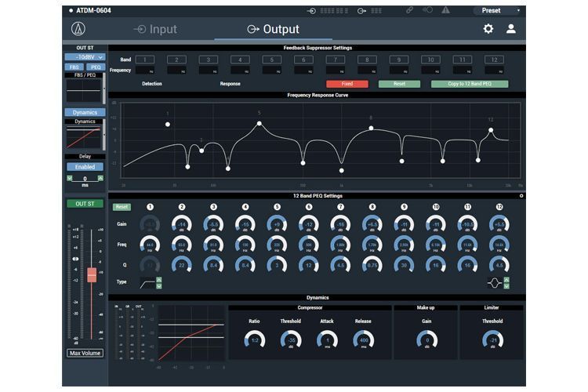
Task: Click the red OUT ST fader handle
Action: [x=92, y=274]
